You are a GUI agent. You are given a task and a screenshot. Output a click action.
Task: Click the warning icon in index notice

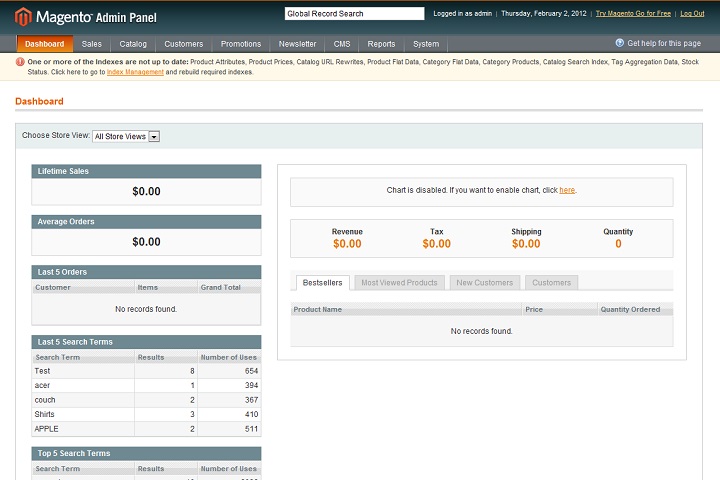tap(21, 62)
